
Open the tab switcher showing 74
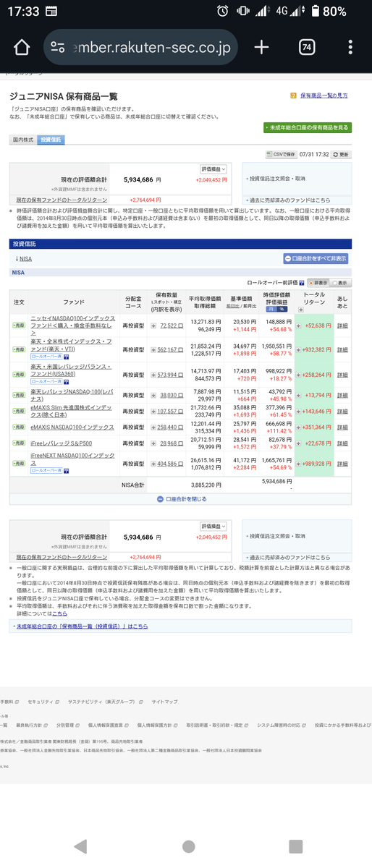(306, 48)
